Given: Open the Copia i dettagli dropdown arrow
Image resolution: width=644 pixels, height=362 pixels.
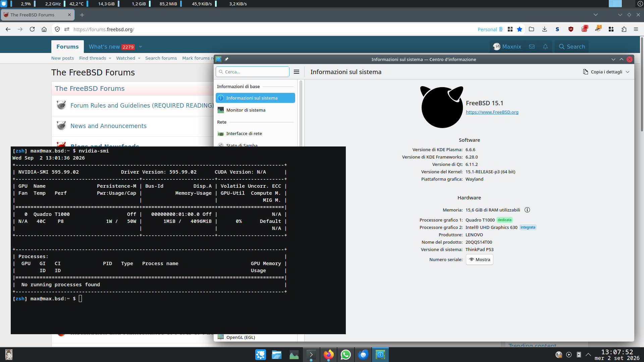Looking at the screenshot, I should click(628, 72).
